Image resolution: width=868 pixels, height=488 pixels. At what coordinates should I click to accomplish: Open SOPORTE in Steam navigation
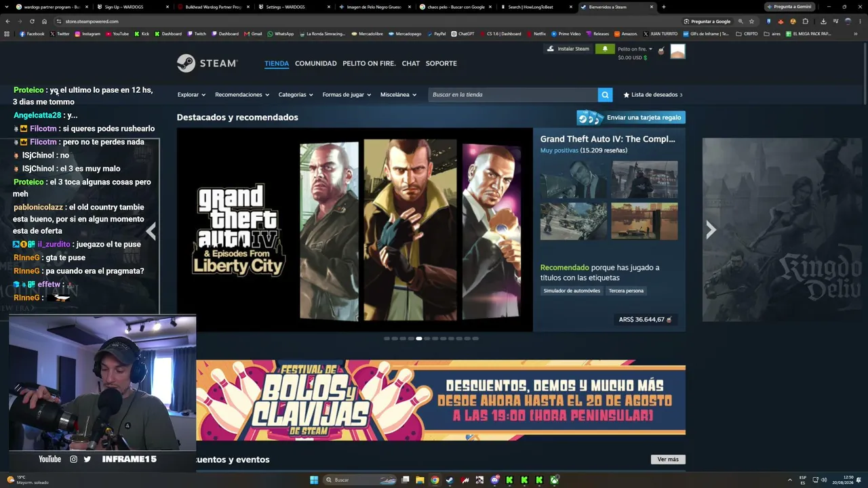pyautogui.click(x=441, y=63)
